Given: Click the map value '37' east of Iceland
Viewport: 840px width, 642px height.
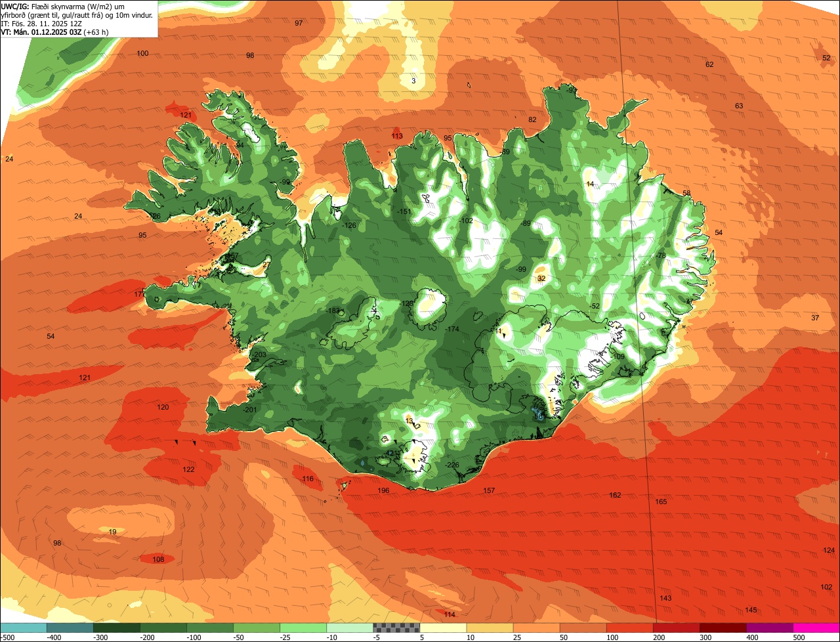Looking at the screenshot, I should 815,318.
